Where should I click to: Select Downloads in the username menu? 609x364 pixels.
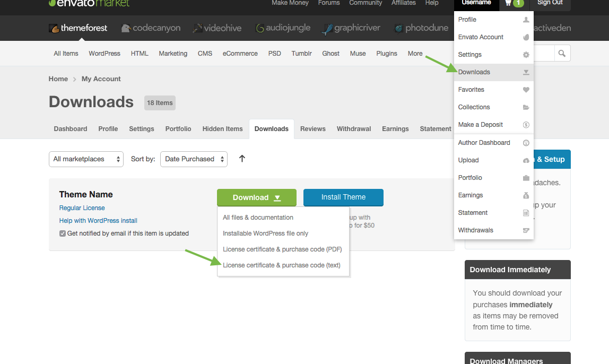(x=474, y=72)
